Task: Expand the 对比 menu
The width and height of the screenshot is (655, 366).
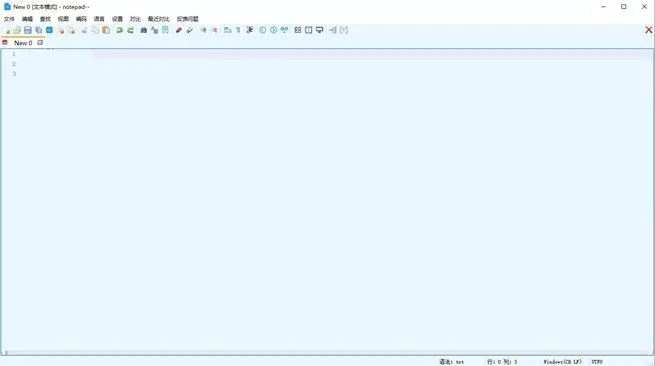Action: tap(135, 19)
